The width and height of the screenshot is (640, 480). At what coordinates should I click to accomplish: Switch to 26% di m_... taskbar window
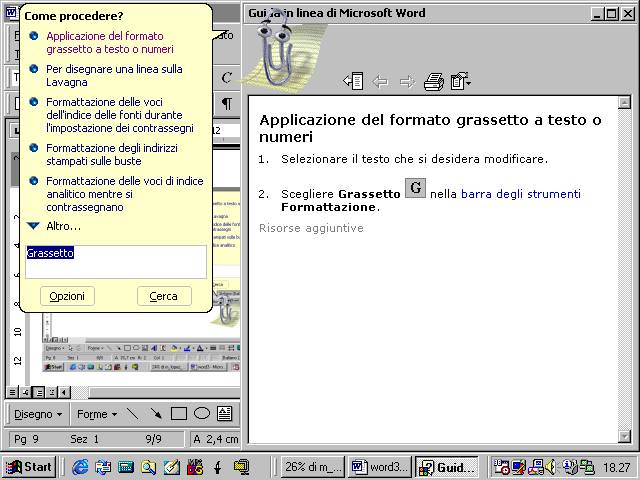(313, 467)
